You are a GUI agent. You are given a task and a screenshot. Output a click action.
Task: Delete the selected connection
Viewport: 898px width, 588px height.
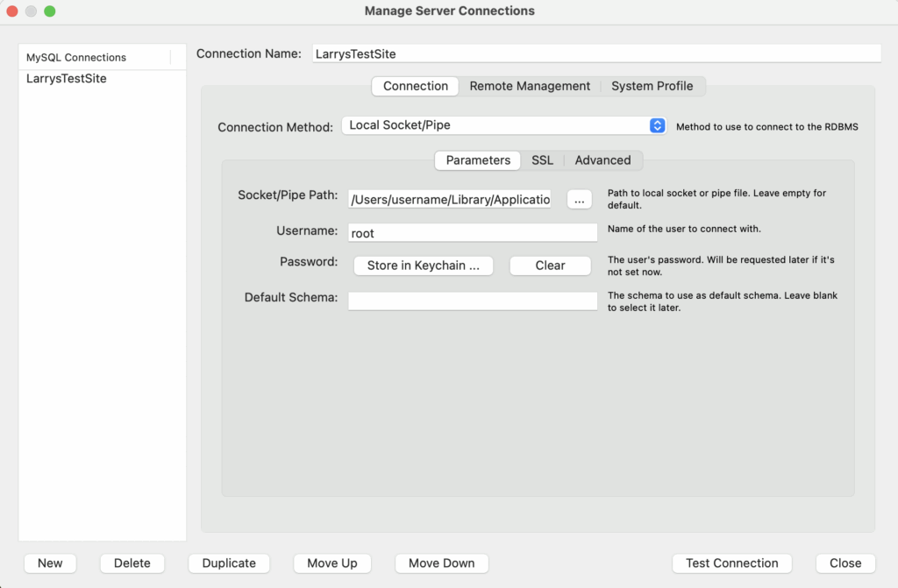point(132,563)
